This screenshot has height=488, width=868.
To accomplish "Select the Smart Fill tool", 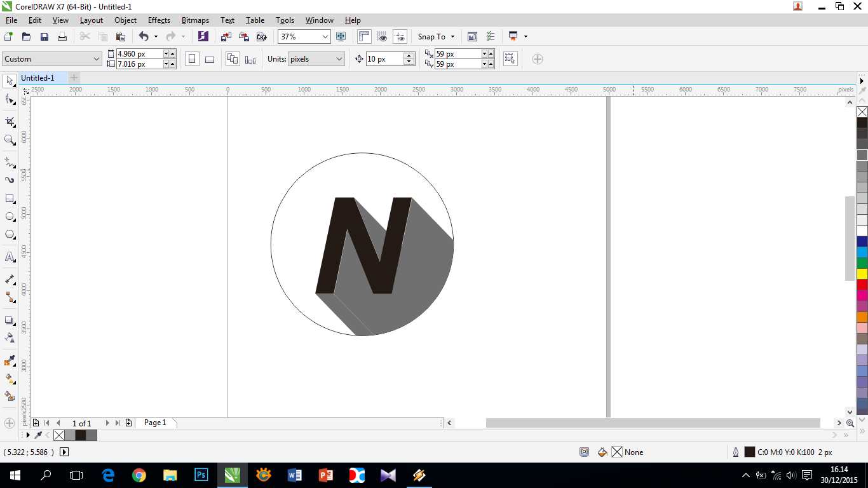I will click(10, 396).
